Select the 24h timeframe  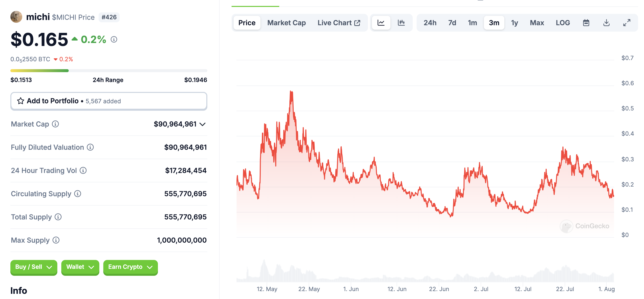pyautogui.click(x=430, y=23)
